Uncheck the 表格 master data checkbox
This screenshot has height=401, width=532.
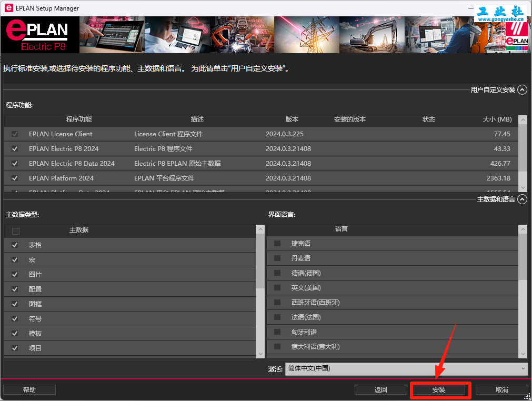(x=15, y=245)
